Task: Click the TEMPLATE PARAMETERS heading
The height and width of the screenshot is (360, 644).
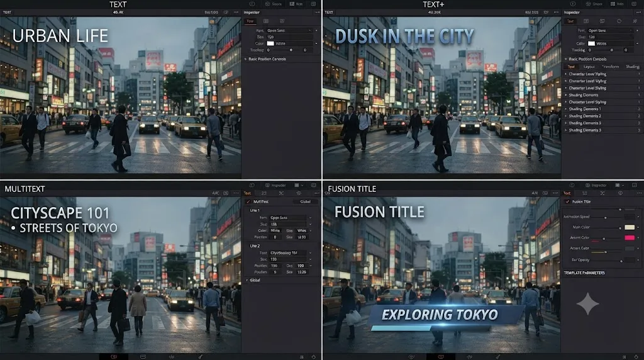Action: pyautogui.click(x=584, y=273)
